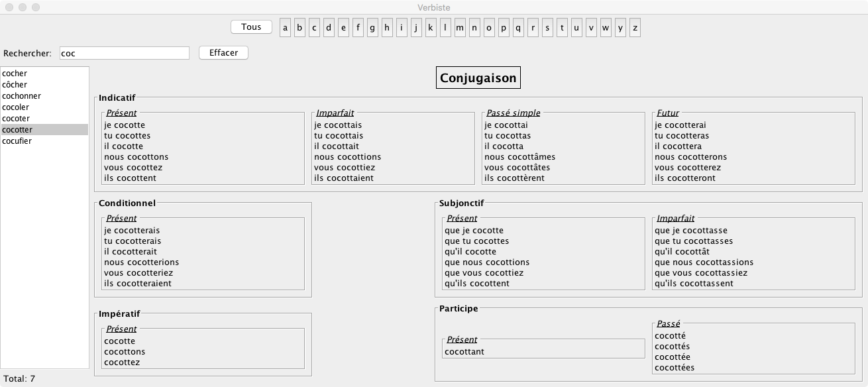
Task: Click the highlighted verb cocotter
Action: point(17,130)
